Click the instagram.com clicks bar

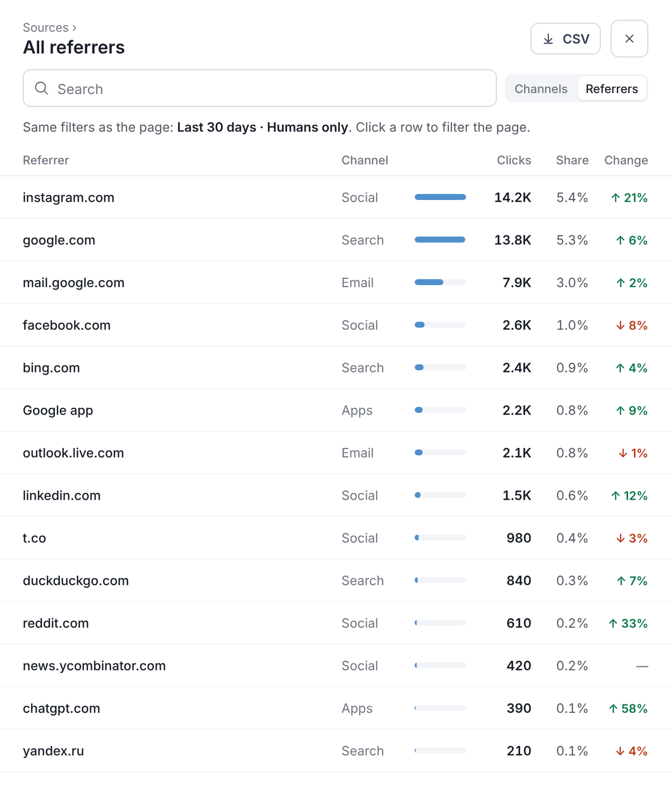440,197
